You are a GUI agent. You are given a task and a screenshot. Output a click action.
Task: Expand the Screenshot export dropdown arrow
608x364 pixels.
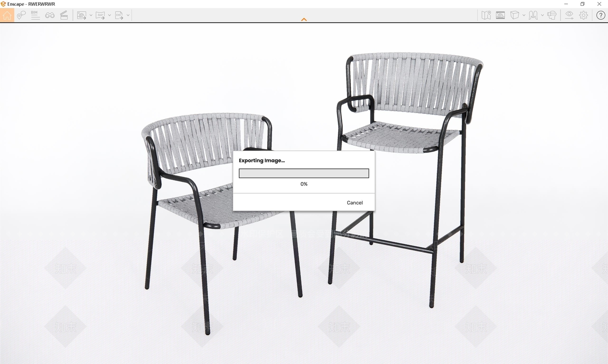tap(91, 15)
